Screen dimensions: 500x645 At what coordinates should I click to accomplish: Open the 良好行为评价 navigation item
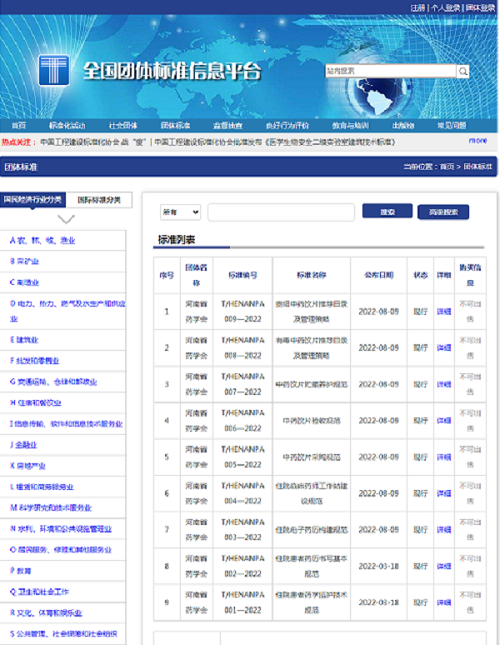tap(287, 125)
